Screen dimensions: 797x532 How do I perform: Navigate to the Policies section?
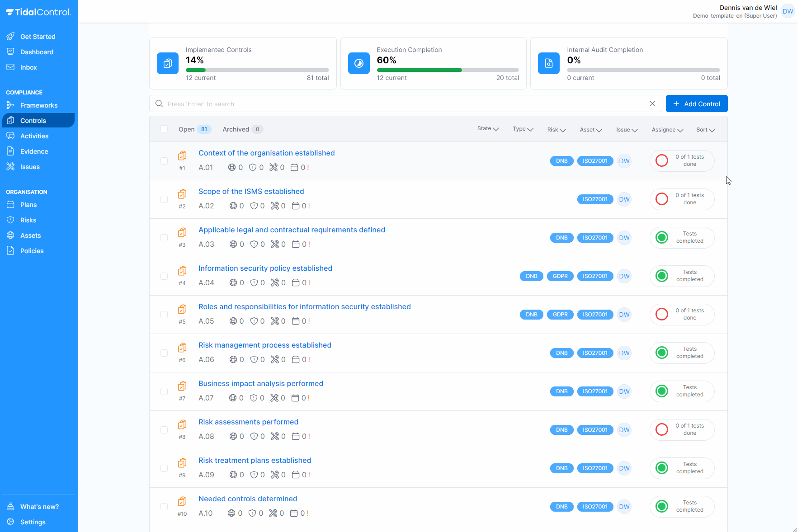point(32,250)
